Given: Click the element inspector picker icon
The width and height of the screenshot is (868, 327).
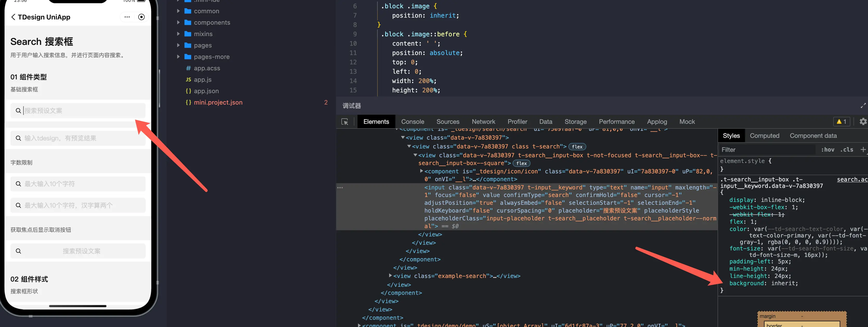Looking at the screenshot, I should point(344,122).
